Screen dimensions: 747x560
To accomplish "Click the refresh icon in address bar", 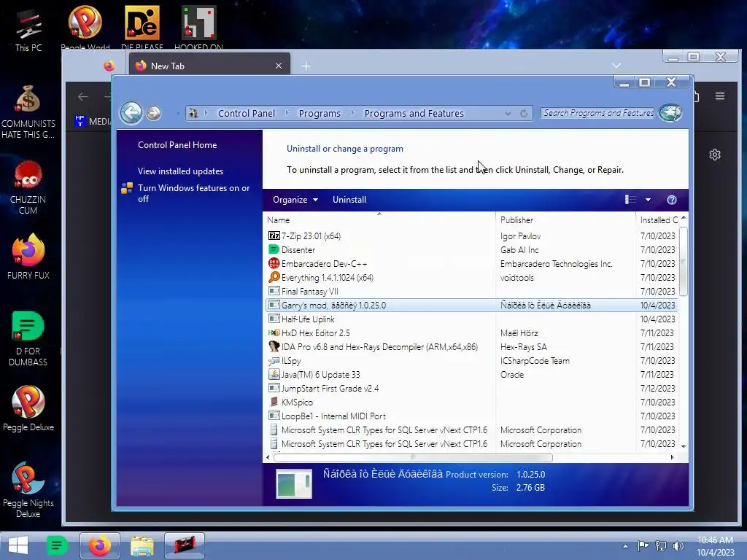I will 524,113.
